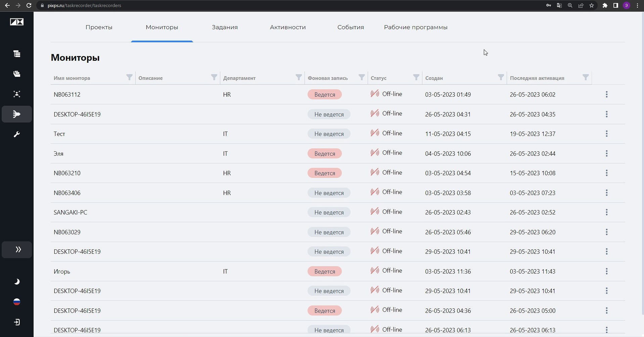The height and width of the screenshot is (337, 644).
Task: Toggle the Ведется badge for NB063210
Action: [325, 173]
